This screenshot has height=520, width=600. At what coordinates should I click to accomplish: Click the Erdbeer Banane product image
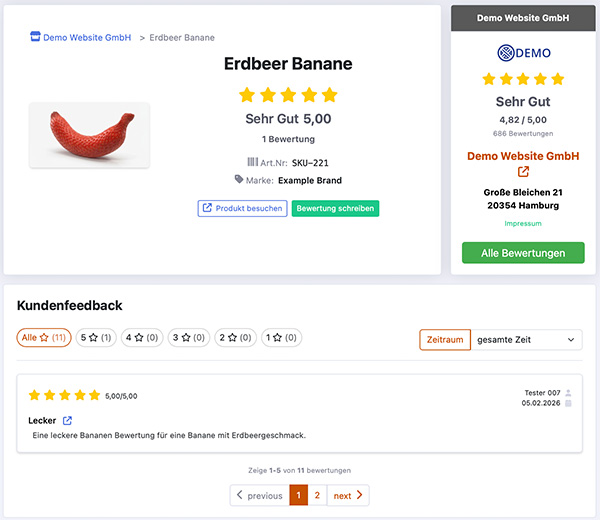coord(89,135)
